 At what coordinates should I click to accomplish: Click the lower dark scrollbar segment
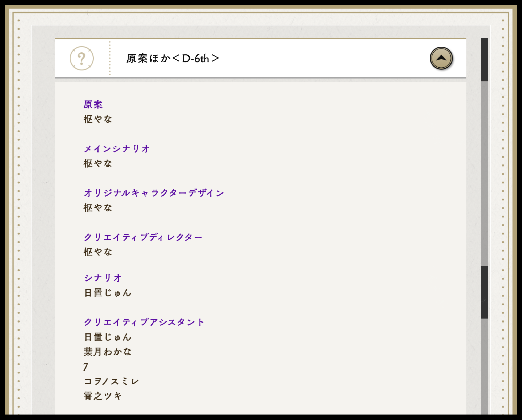pyautogui.click(x=484, y=292)
